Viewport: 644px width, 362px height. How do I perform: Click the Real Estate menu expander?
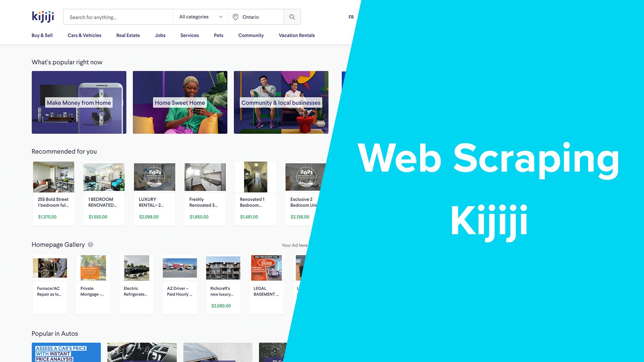tap(128, 35)
